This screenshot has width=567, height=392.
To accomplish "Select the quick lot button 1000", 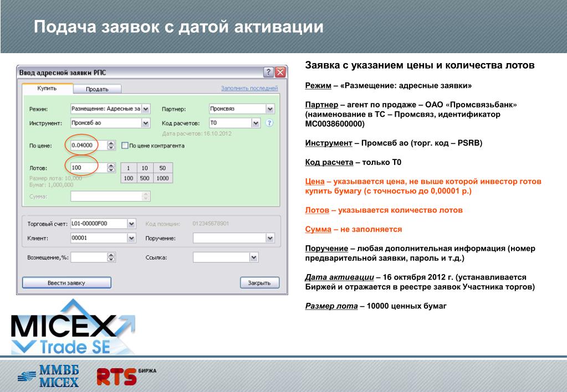I will (162, 178).
